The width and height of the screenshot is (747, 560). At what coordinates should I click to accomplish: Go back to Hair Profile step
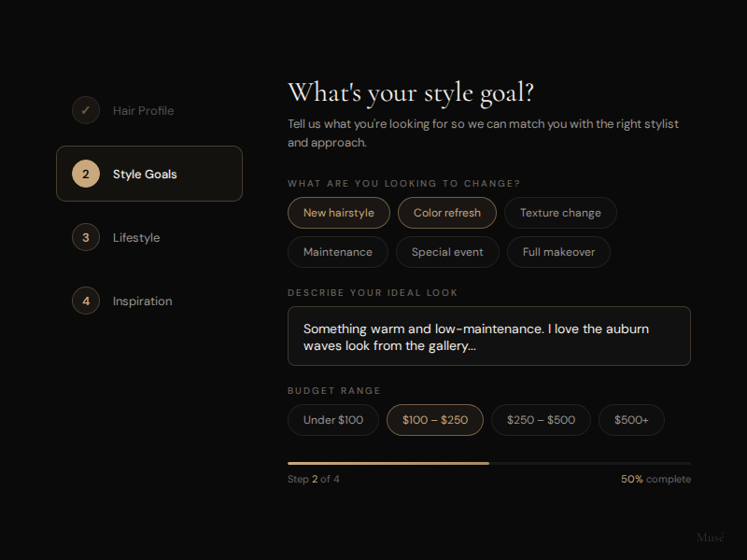click(149, 110)
